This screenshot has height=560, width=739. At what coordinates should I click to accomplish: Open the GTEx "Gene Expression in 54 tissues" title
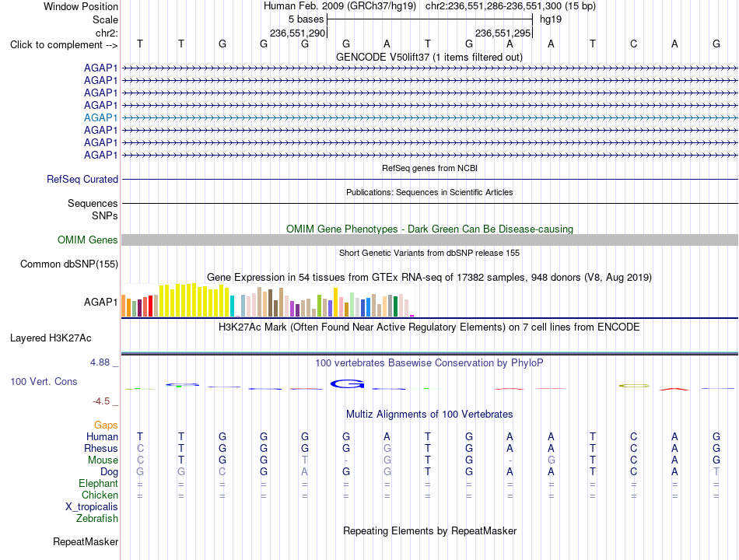pos(429,277)
